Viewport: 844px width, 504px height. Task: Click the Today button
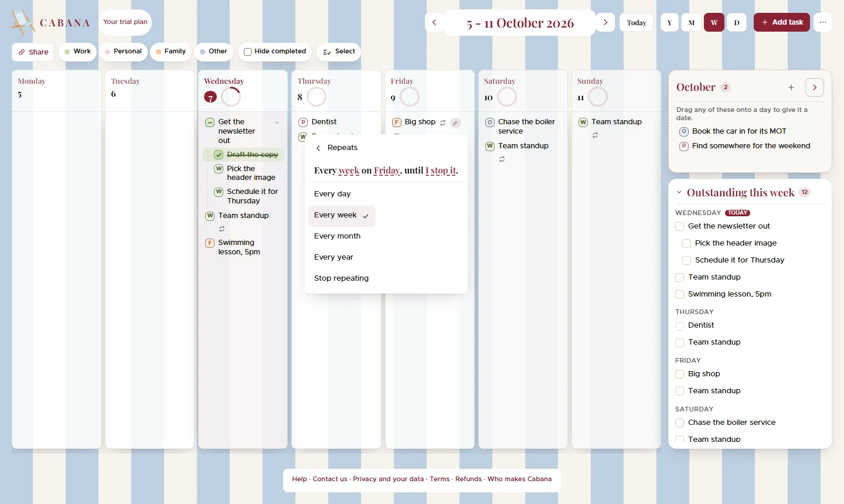pyautogui.click(x=637, y=22)
